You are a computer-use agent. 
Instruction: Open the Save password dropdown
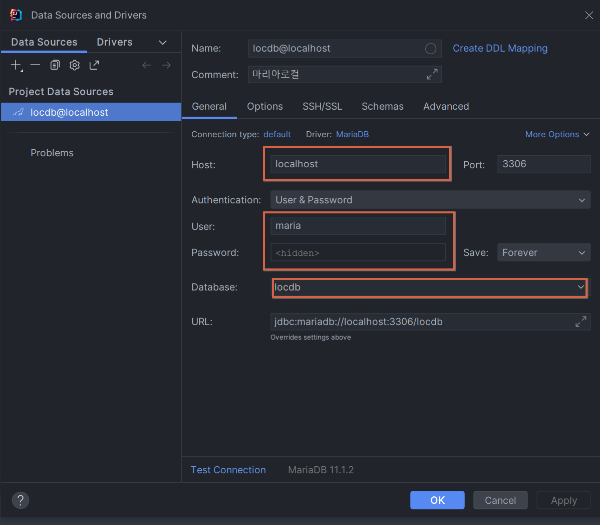click(544, 253)
